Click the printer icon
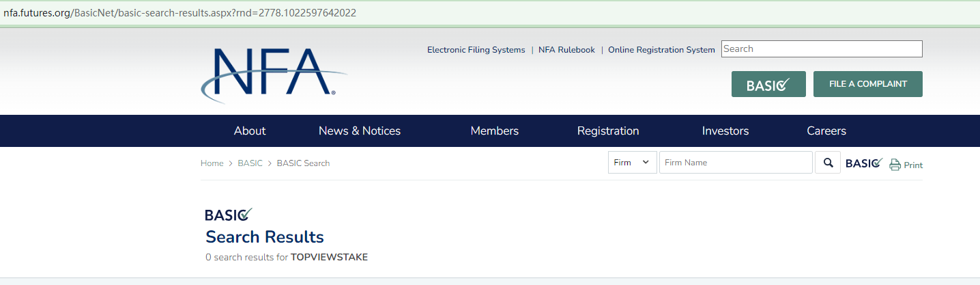This screenshot has width=980, height=285. (x=895, y=165)
